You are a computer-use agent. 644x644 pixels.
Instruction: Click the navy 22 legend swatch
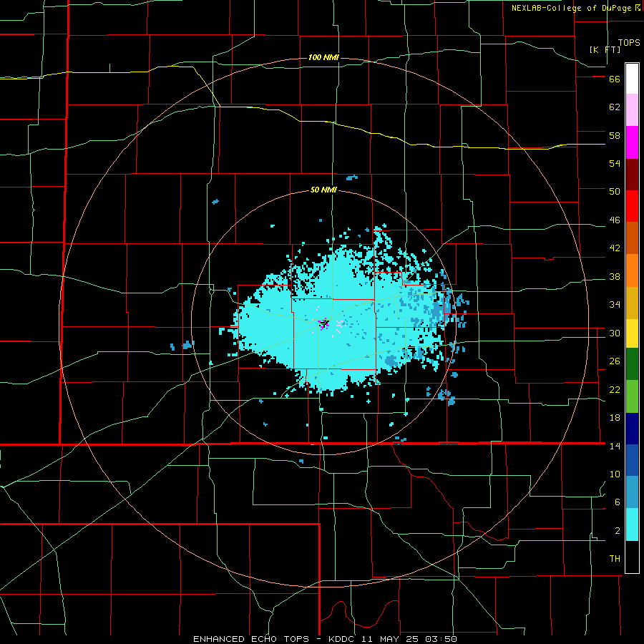coord(632,429)
